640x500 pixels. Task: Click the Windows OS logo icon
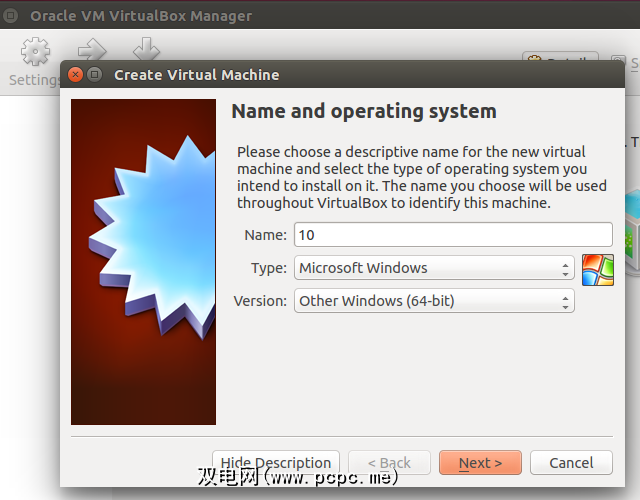pos(597,269)
